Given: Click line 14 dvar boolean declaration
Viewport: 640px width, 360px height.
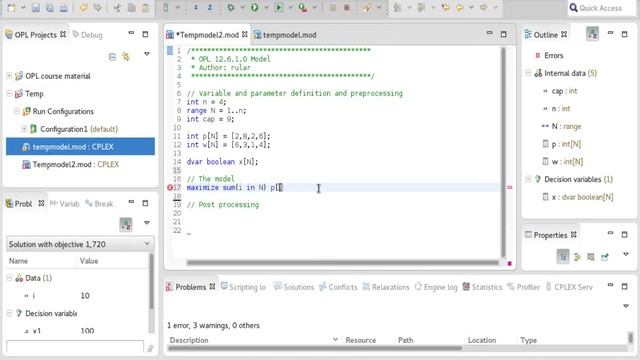Looking at the screenshot, I should point(222,162).
